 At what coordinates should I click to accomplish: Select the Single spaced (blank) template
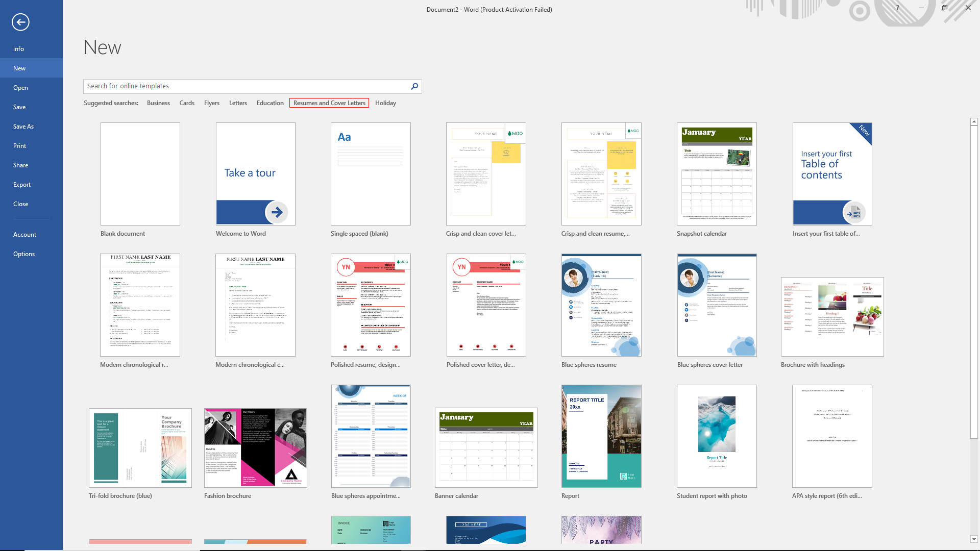tap(371, 174)
